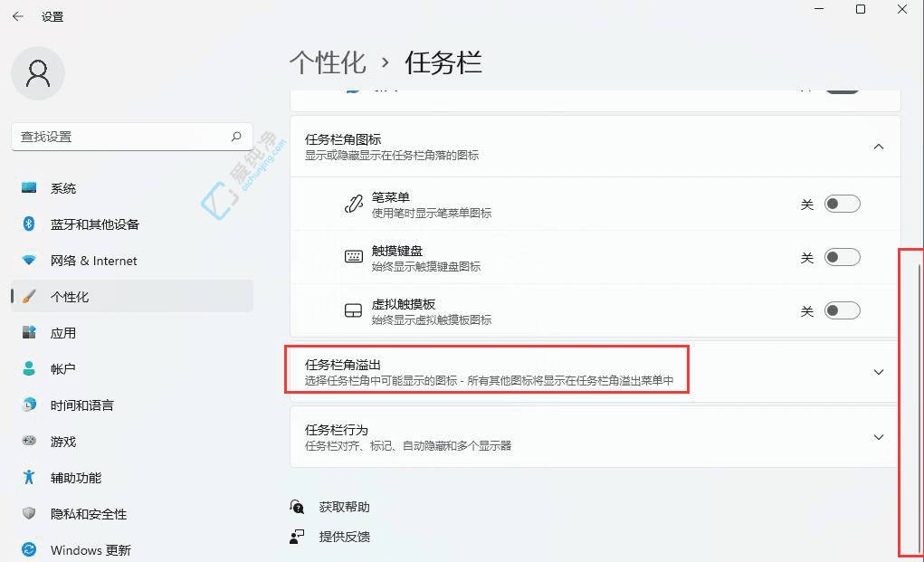Collapse the 任务栏角图标 section
924x562 pixels.
pos(877,146)
